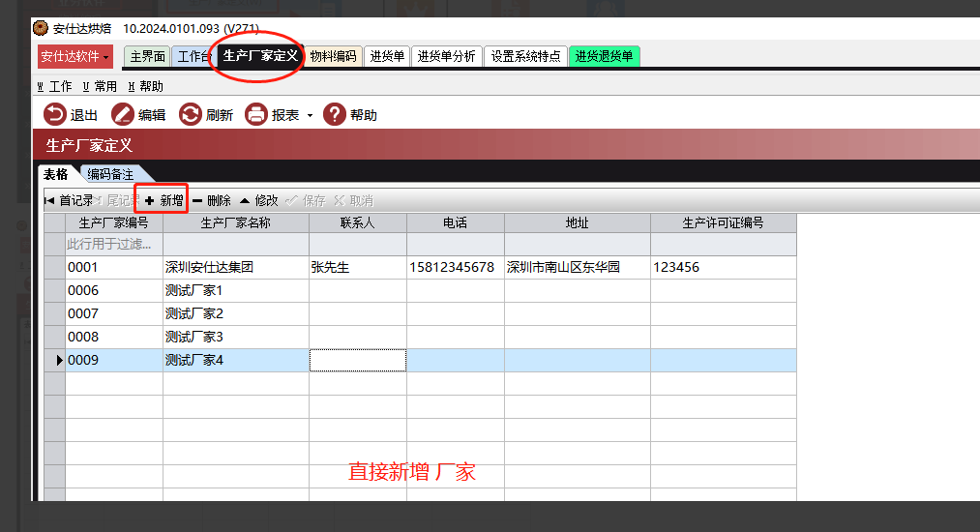Open the 进货单分析 tab
Viewport: 980px width, 532px height.
pos(446,57)
